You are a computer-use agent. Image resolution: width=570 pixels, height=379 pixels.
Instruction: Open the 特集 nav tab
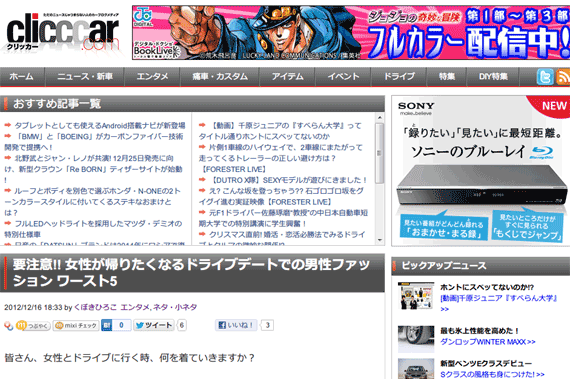(447, 77)
